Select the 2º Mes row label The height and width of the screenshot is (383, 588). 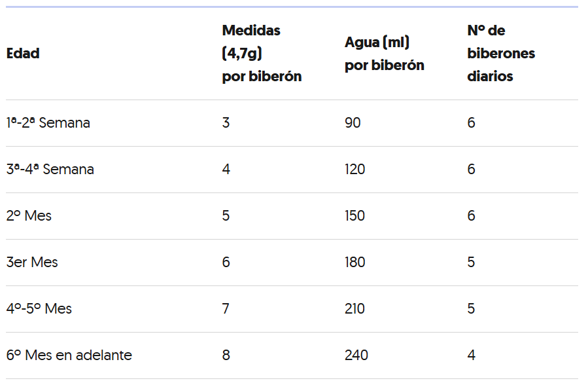tap(29, 216)
